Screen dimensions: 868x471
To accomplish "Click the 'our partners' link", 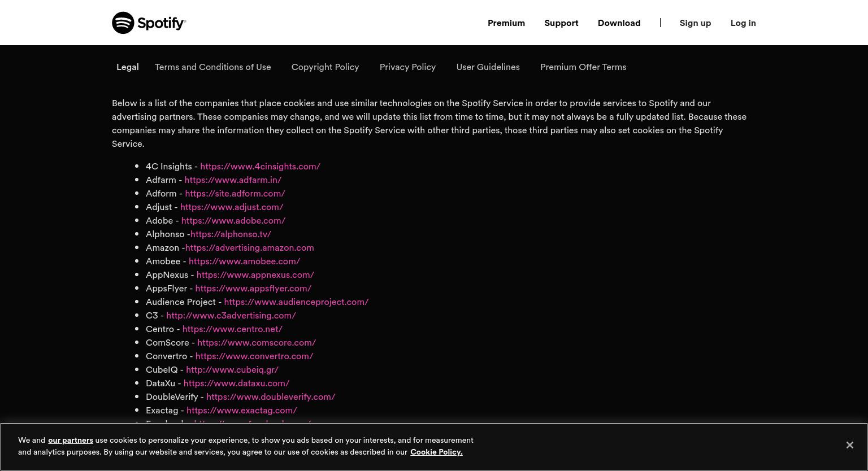I will click(71, 440).
